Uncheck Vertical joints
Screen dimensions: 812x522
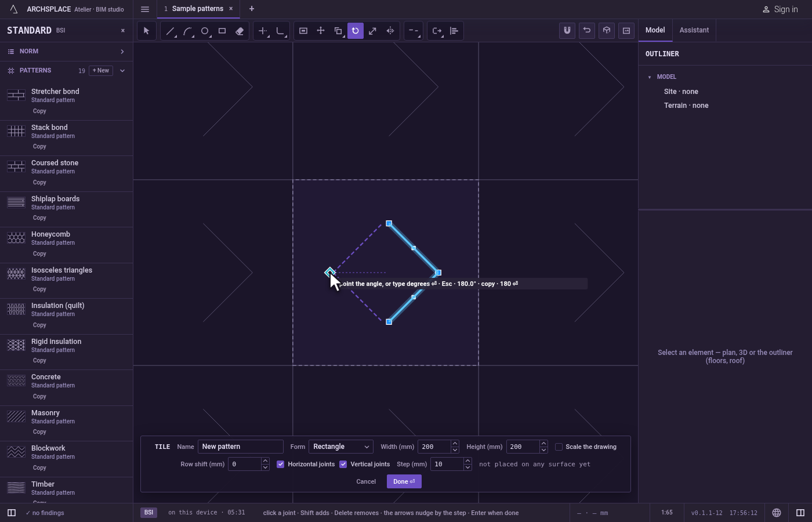click(343, 464)
